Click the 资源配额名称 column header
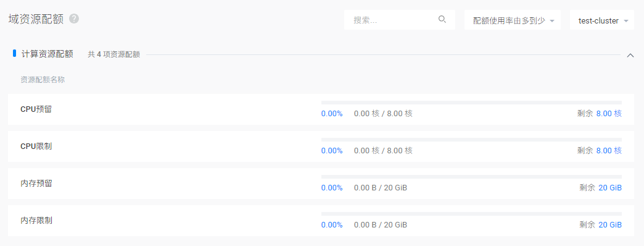The width and height of the screenshot is (644, 246). [x=43, y=80]
